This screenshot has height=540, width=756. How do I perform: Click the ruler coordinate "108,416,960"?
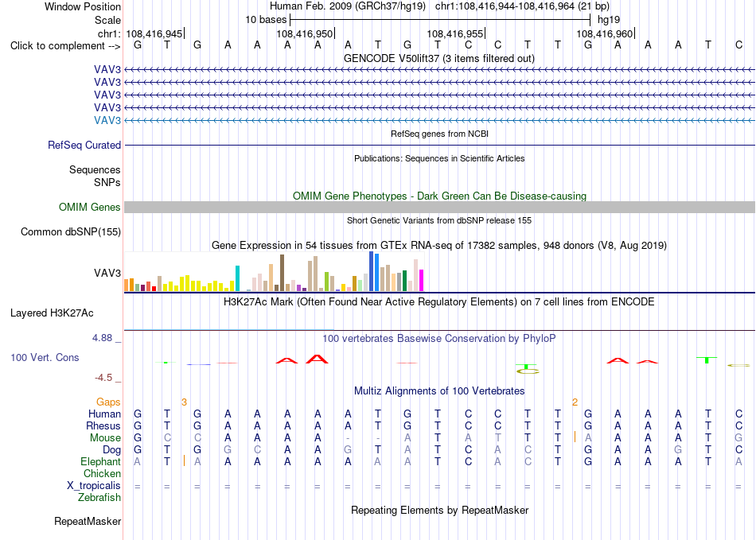click(x=605, y=33)
